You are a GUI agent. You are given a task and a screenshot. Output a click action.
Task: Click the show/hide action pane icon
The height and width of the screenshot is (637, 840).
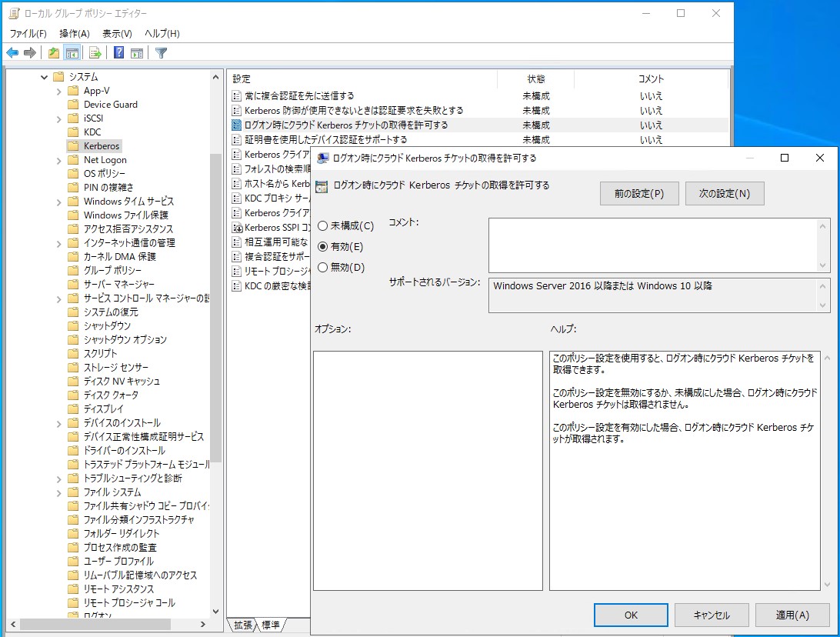click(x=136, y=52)
